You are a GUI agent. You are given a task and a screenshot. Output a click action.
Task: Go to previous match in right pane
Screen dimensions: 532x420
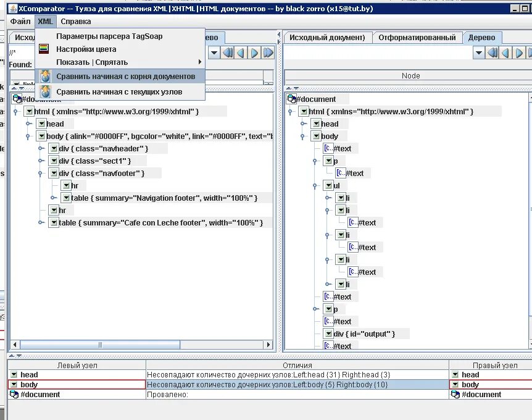pyautogui.click(x=505, y=52)
